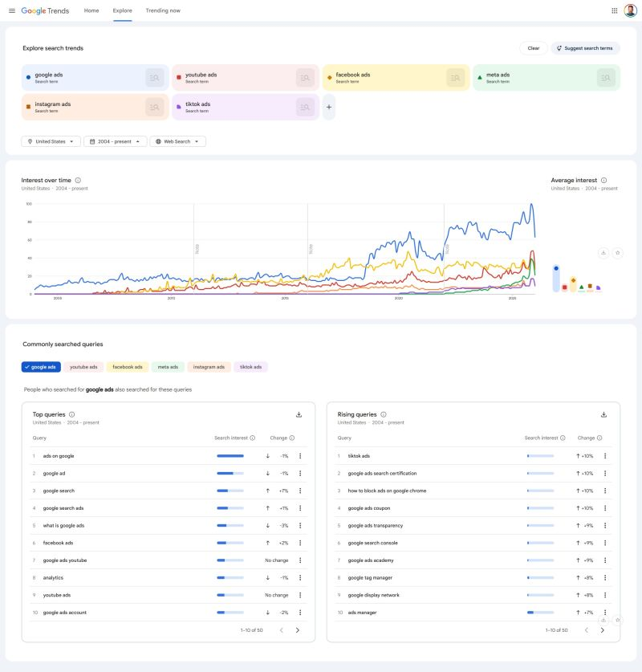Open the United States region dropdown

tap(51, 141)
